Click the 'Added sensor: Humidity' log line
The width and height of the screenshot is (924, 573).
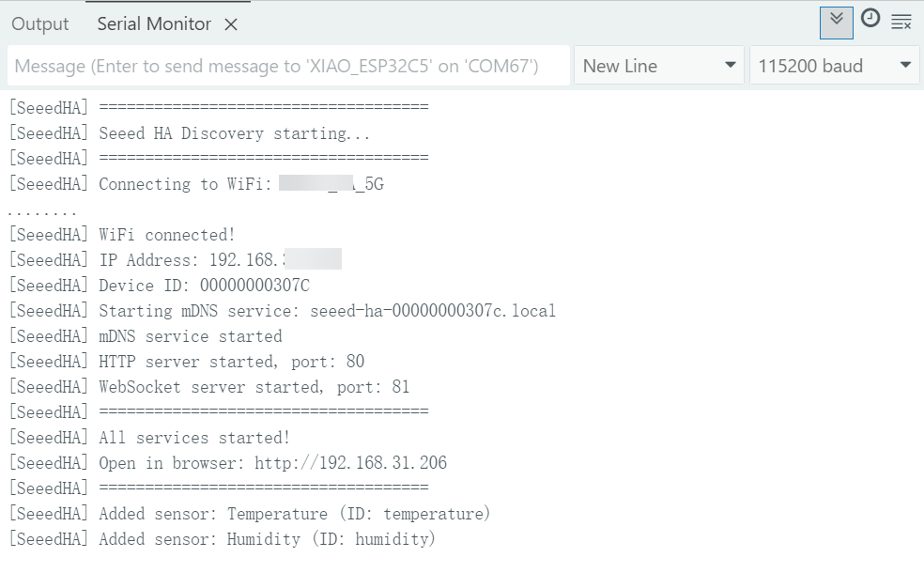[x=267, y=539]
